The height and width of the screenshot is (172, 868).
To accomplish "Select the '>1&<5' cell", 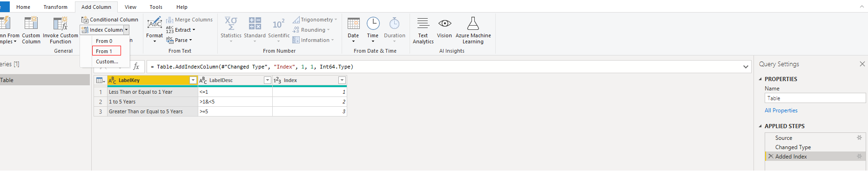I will coord(235,102).
